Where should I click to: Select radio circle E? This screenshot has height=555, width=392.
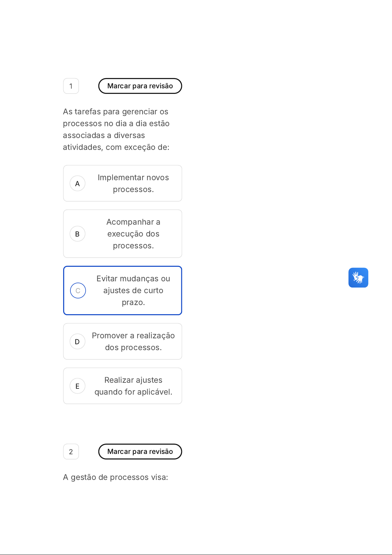point(77,386)
